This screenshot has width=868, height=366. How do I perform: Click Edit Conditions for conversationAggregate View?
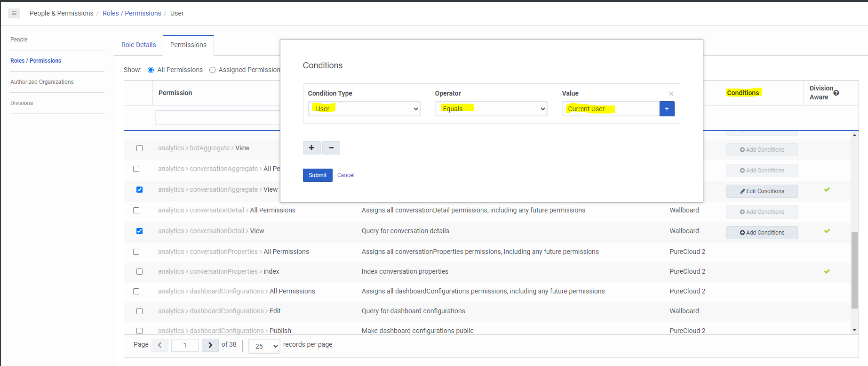tap(762, 191)
